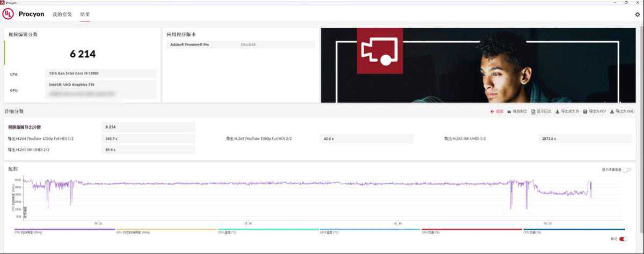This screenshot has width=644, height=254.
Task: Open settings via the gear icon
Action: [637, 14]
